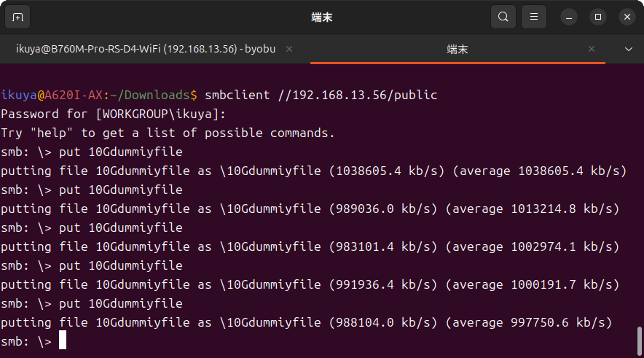Click the terminal vertical scrollbar handle

(639, 341)
